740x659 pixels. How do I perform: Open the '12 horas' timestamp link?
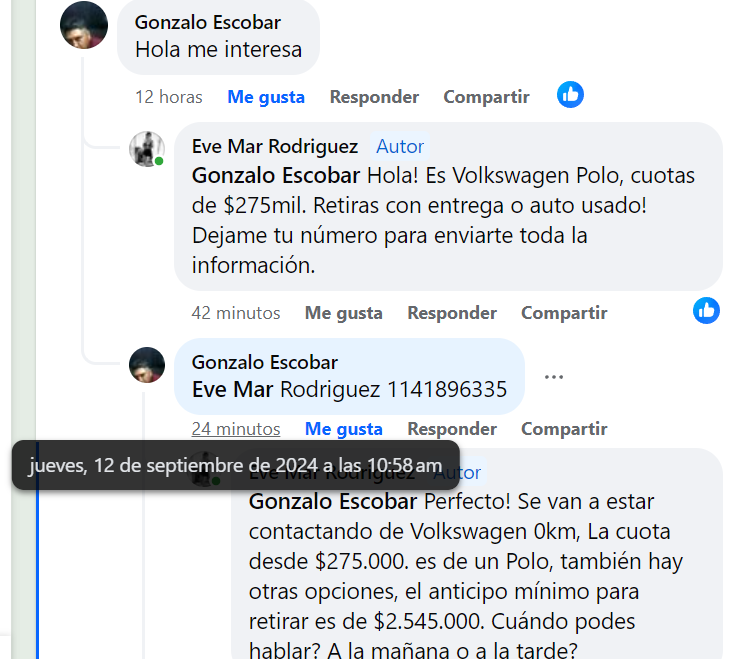[x=169, y=97]
